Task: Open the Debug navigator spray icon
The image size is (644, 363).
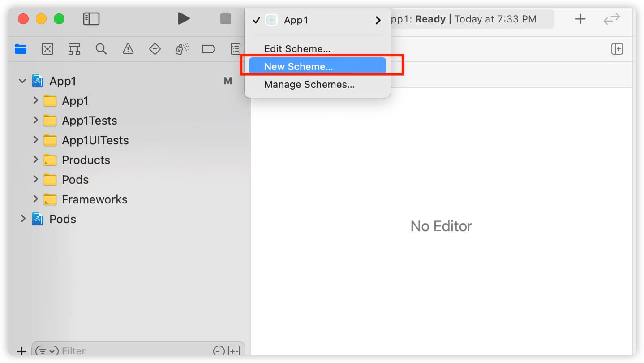Action: [182, 49]
